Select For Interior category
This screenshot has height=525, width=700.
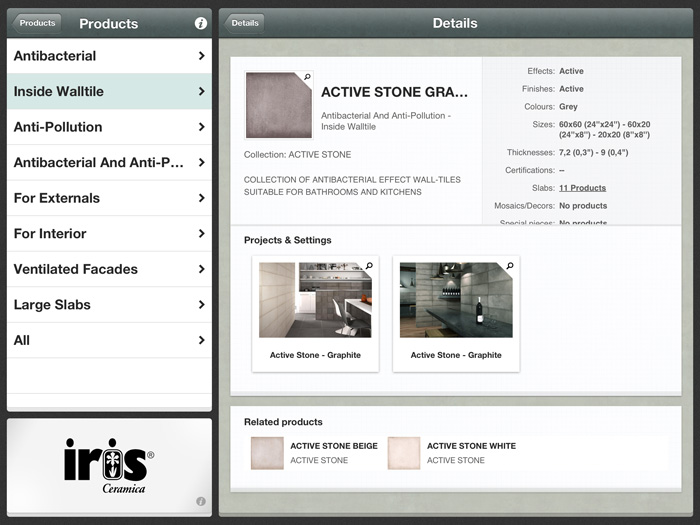[109, 233]
